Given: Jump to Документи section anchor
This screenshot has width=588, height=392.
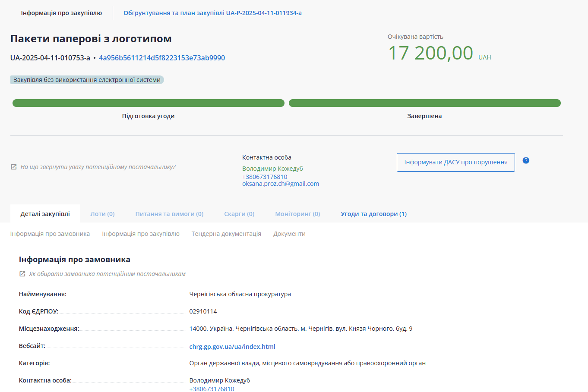Looking at the screenshot, I should pyautogui.click(x=289, y=234).
